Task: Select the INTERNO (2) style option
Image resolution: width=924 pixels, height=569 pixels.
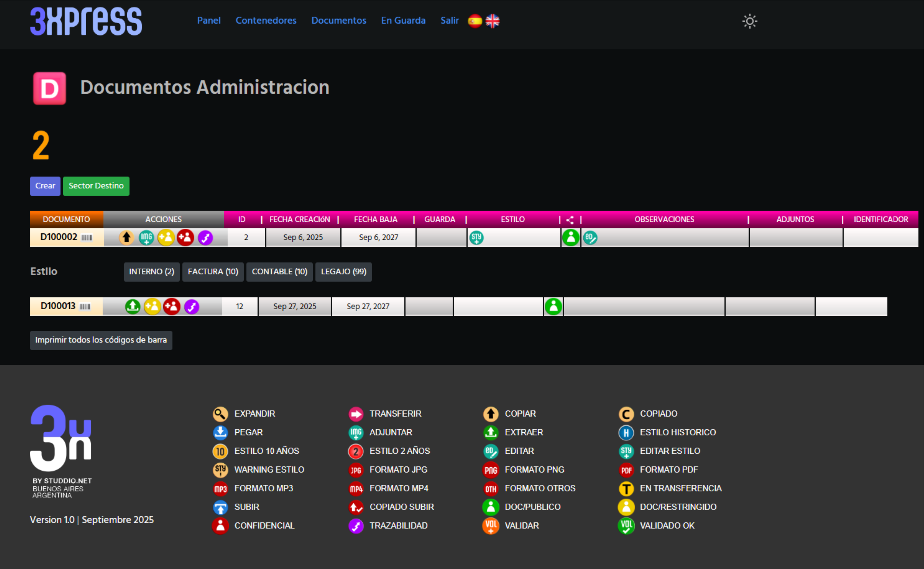Action: point(152,272)
